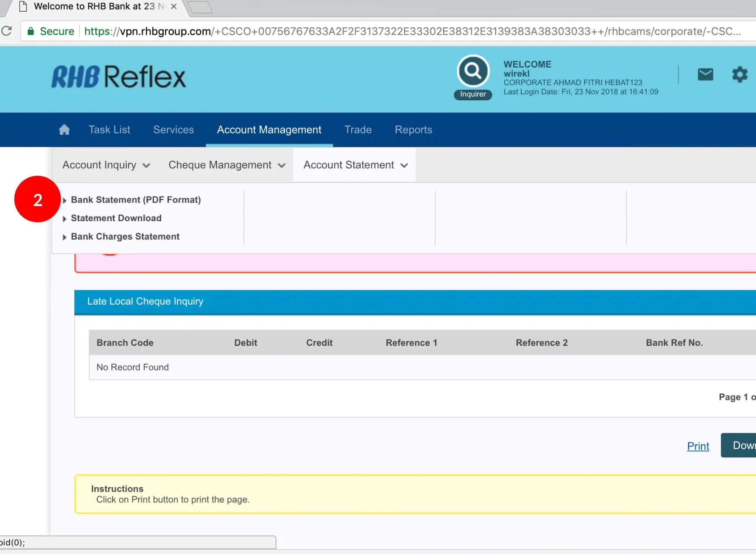Open the Services menu

(173, 130)
